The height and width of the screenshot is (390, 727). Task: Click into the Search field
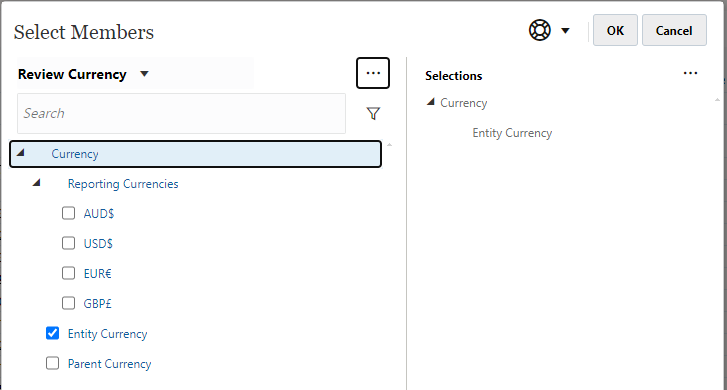[181, 114]
